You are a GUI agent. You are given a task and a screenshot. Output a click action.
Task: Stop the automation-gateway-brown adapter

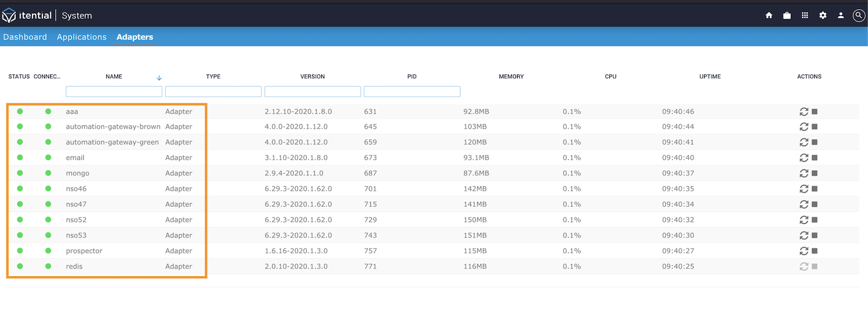[815, 127]
